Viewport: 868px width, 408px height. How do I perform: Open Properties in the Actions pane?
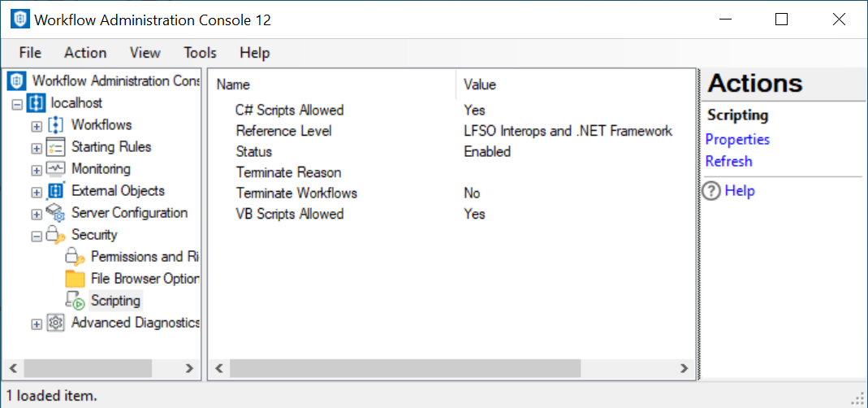click(x=737, y=139)
